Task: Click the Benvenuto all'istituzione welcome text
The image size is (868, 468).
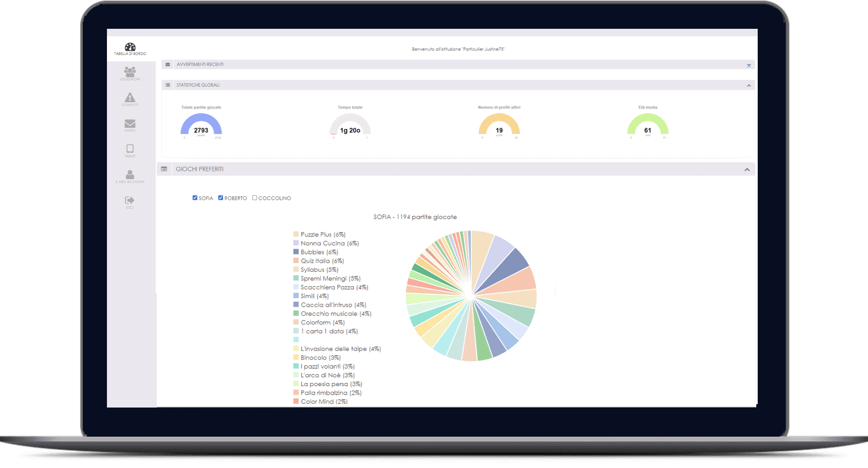Action: coord(458,49)
